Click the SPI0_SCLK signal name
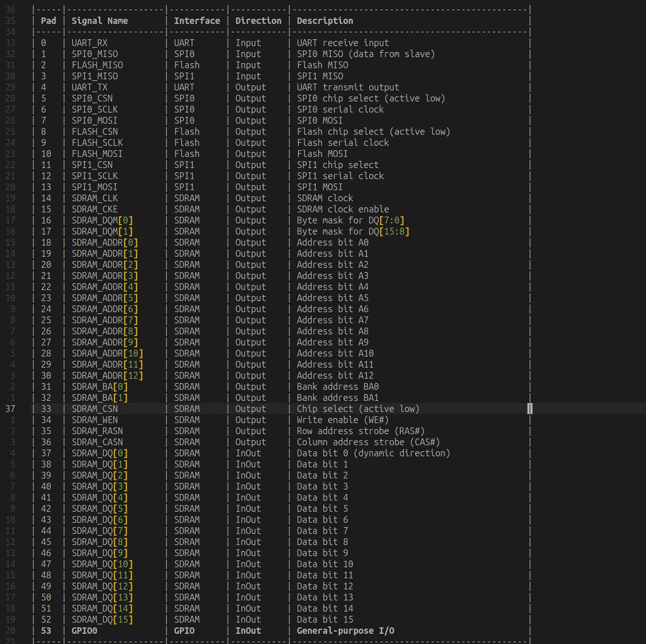The height and width of the screenshot is (644, 646). coord(95,109)
